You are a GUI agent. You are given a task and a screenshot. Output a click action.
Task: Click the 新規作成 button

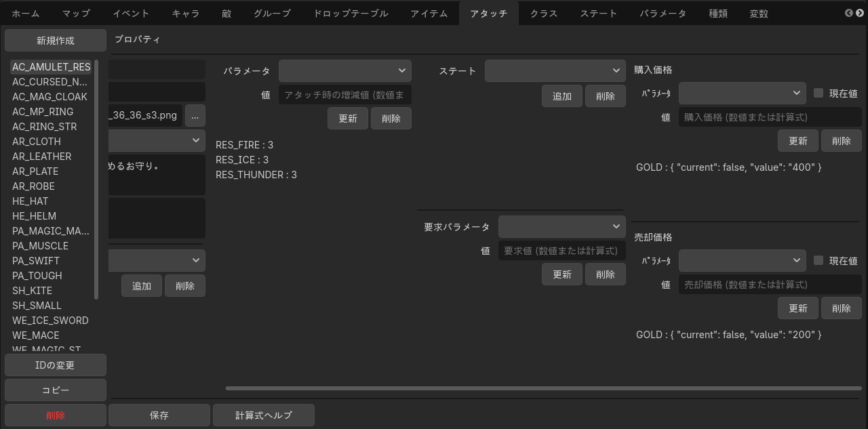[x=56, y=41]
